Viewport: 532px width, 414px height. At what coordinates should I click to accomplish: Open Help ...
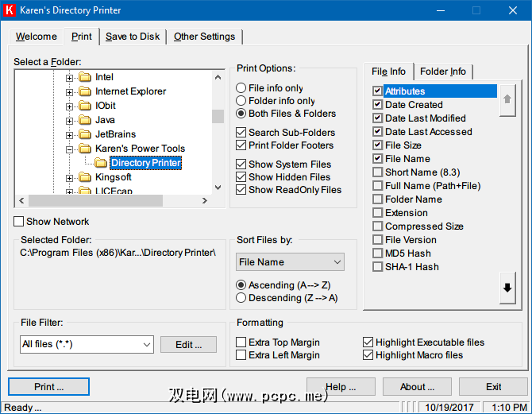click(341, 387)
